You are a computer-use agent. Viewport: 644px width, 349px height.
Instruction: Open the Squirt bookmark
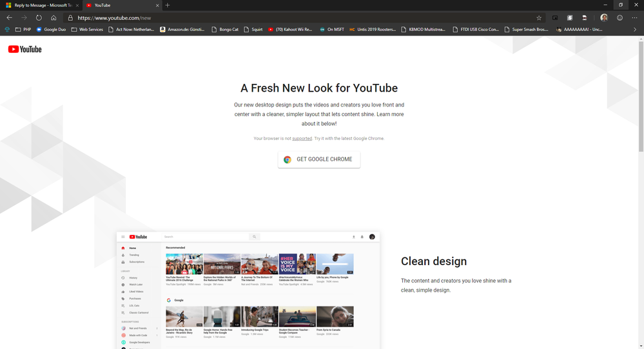pos(253,29)
